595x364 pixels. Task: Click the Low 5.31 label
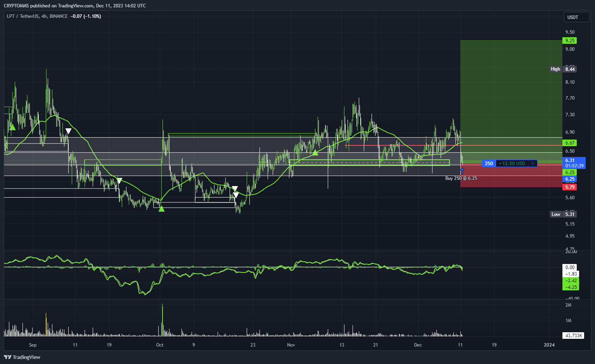tap(564, 214)
